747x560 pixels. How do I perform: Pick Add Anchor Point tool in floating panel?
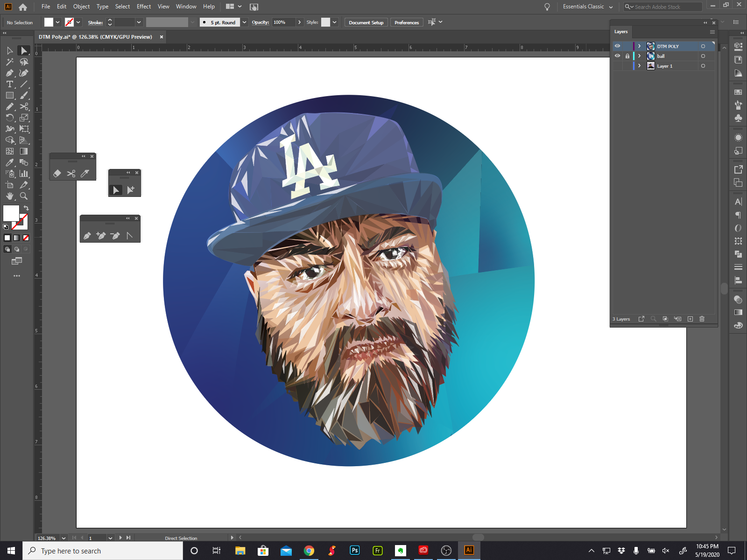click(101, 236)
